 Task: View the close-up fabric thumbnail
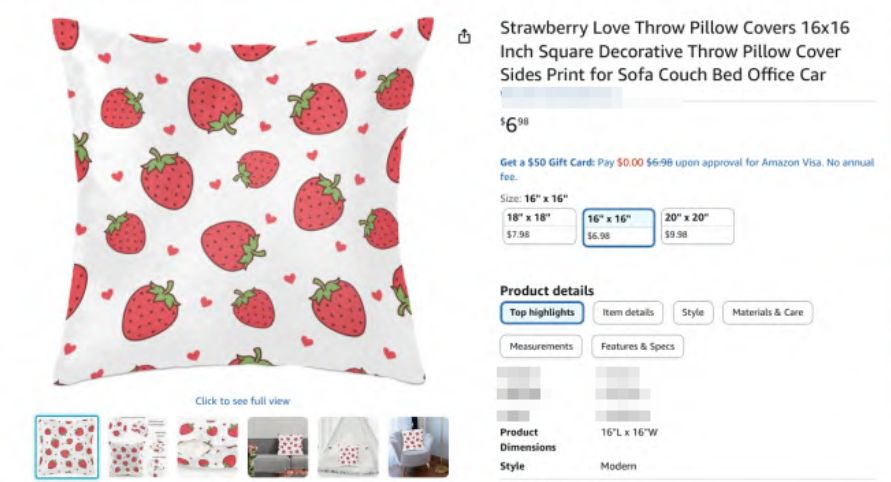pos(207,447)
